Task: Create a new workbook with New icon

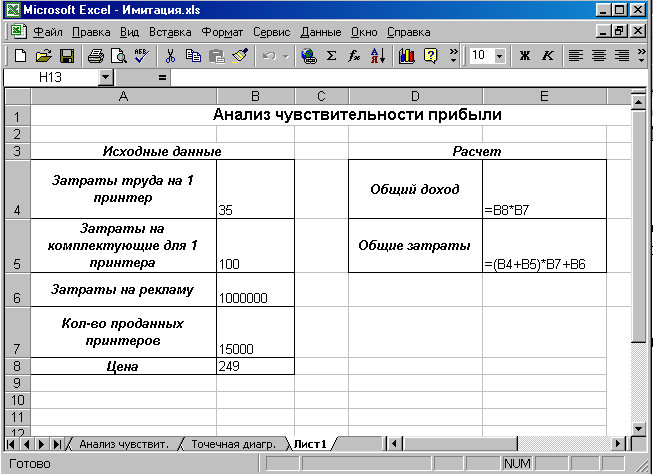Action: pos(20,55)
